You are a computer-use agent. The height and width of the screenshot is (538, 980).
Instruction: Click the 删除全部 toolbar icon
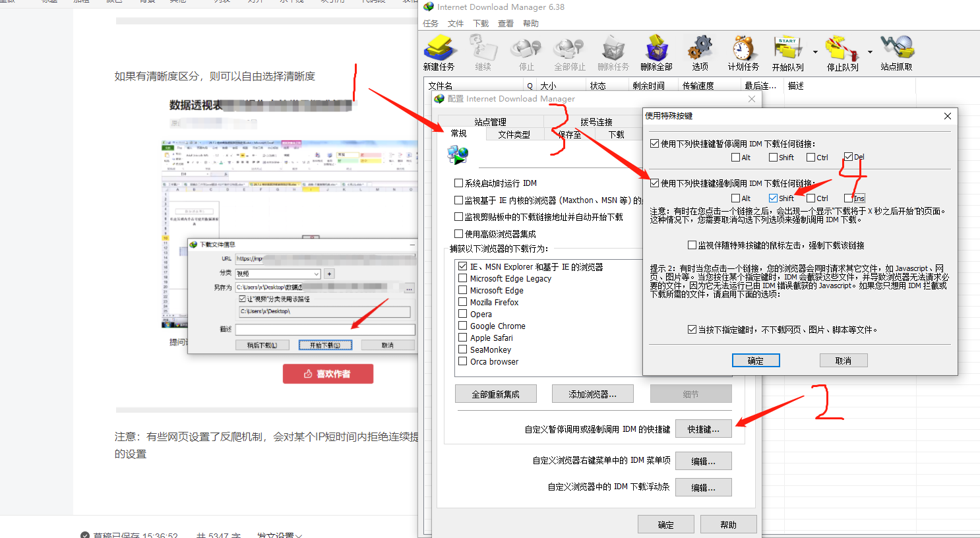point(656,53)
